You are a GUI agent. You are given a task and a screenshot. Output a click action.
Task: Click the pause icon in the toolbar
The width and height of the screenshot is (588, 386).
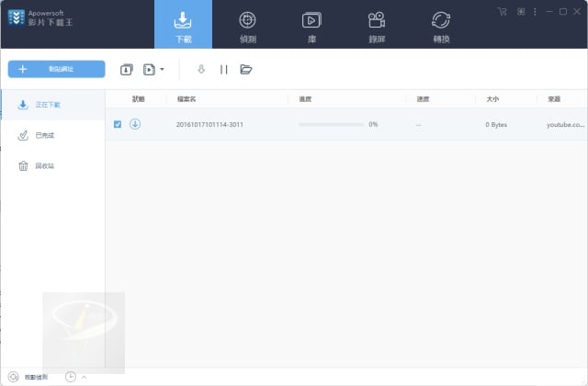[x=224, y=70]
